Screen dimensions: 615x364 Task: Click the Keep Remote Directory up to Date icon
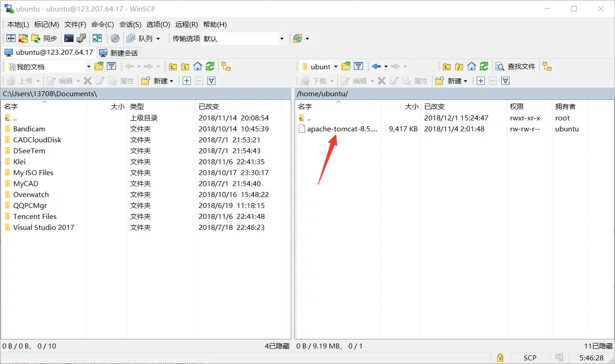[97, 39]
